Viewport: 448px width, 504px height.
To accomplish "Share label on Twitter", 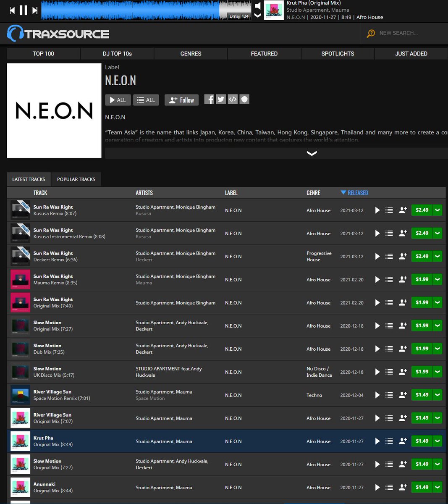I will (221, 99).
